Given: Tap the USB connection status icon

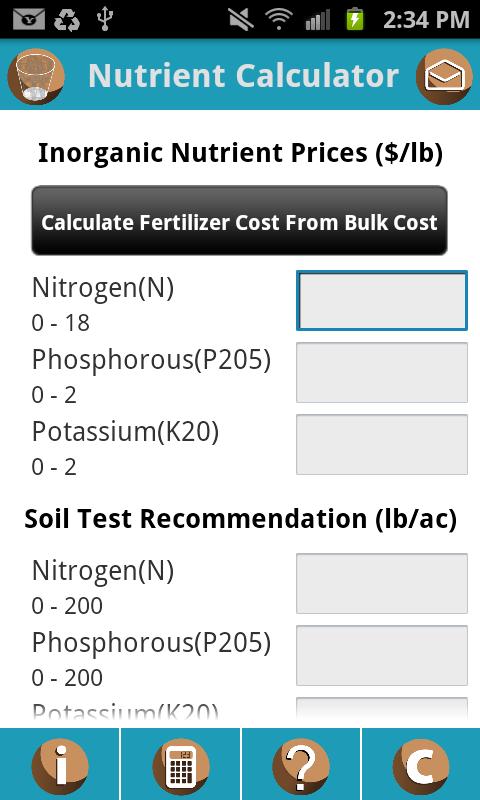Looking at the screenshot, I should coord(105,19).
